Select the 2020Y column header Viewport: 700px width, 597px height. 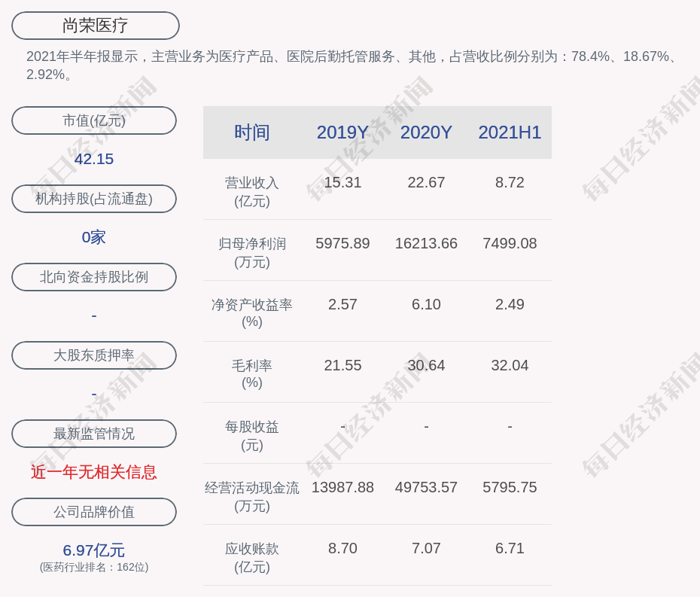click(x=426, y=132)
